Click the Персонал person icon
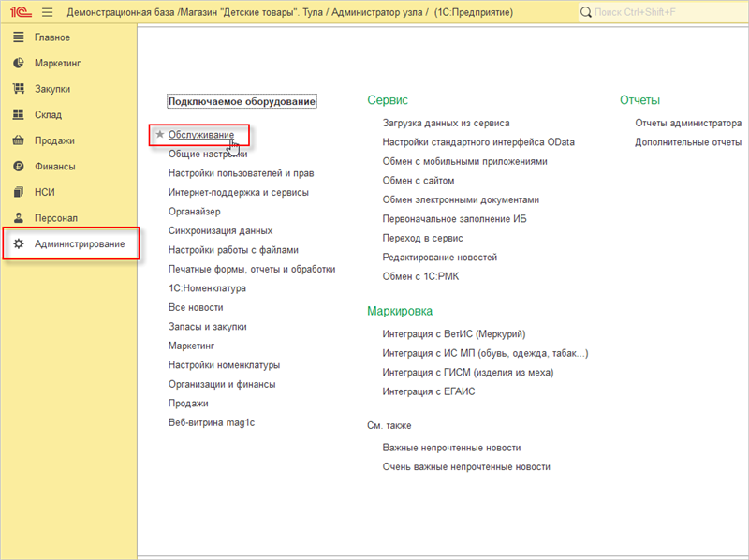 click(18, 218)
